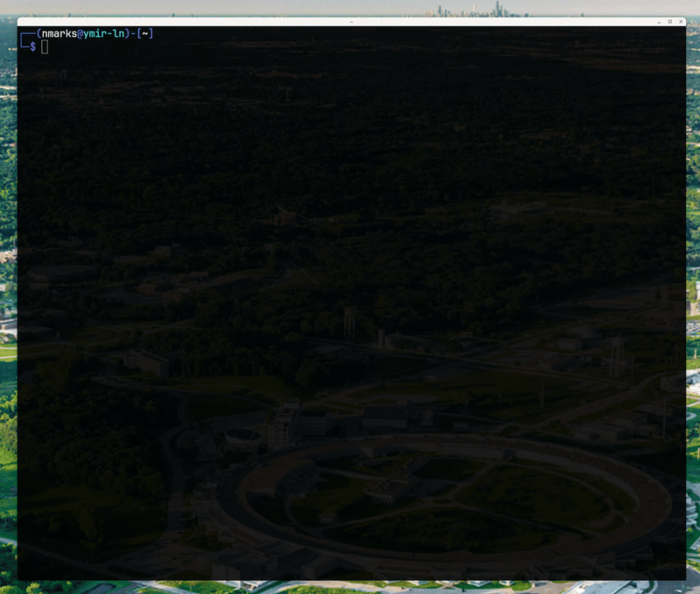Click the blank prompt line right of cursor
This screenshot has height=594, width=700.
(x=262, y=46)
